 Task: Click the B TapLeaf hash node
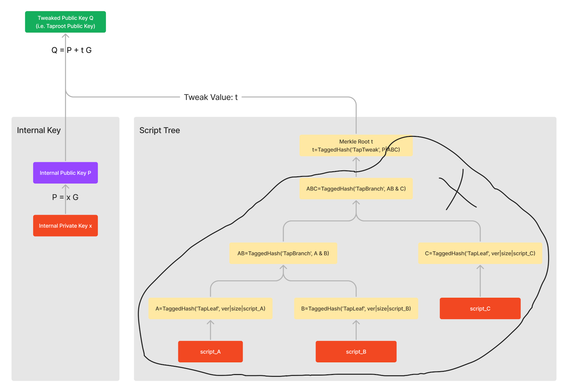coord(356,308)
